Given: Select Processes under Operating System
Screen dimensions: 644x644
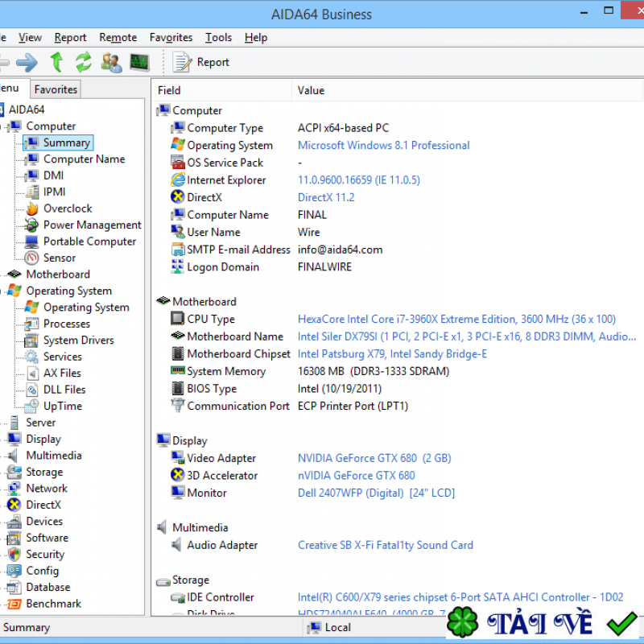Looking at the screenshot, I should click(66, 324).
